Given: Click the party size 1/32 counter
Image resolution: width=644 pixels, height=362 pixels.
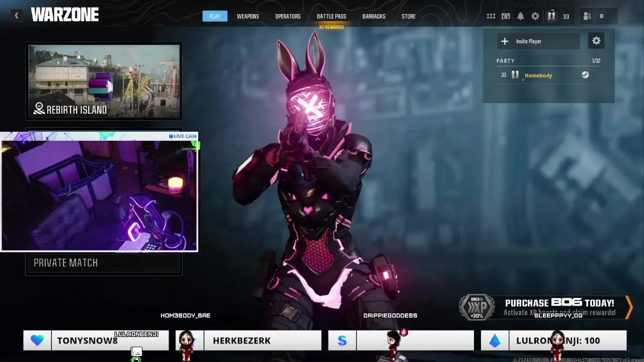Looking at the screenshot, I should pyautogui.click(x=596, y=61).
